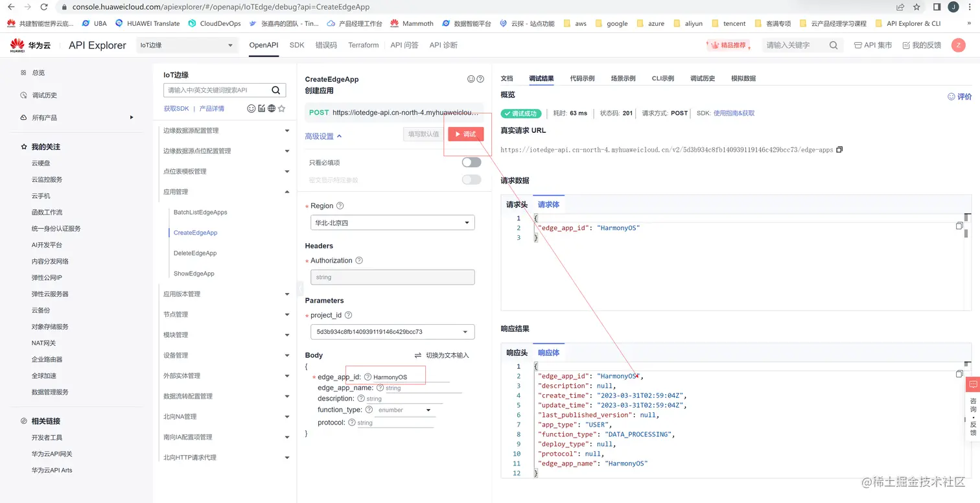Click the help icon beside Authorization label
The width and height of the screenshot is (980, 503).
pyautogui.click(x=359, y=261)
